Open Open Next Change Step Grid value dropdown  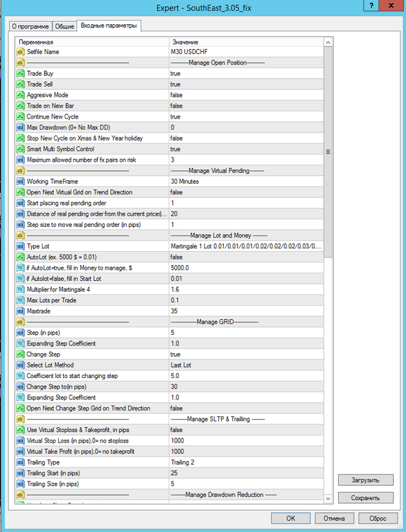click(x=246, y=408)
